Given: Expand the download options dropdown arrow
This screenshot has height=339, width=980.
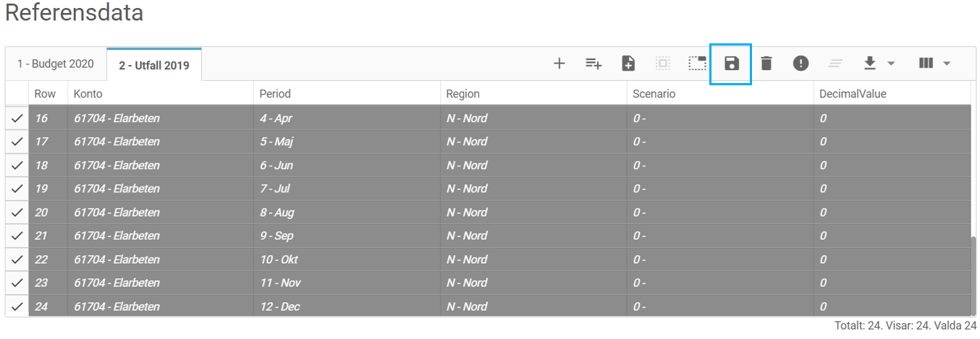Looking at the screenshot, I should tap(891, 64).
